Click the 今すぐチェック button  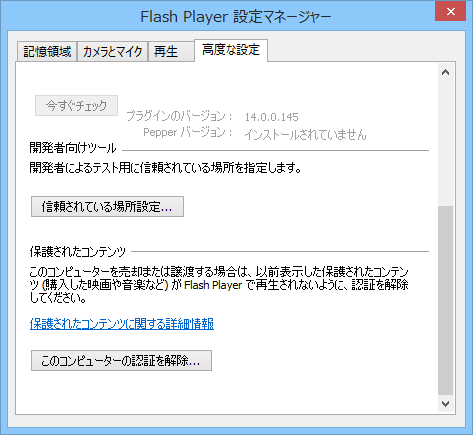(76, 106)
